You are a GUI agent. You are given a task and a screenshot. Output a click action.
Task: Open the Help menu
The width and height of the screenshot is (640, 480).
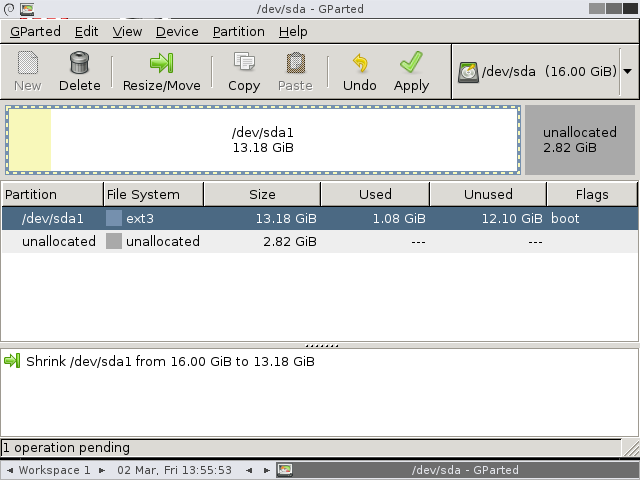[293, 31]
